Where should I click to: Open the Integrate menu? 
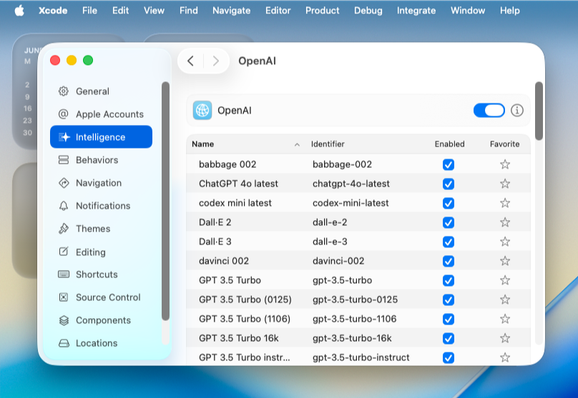click(416, 10)
